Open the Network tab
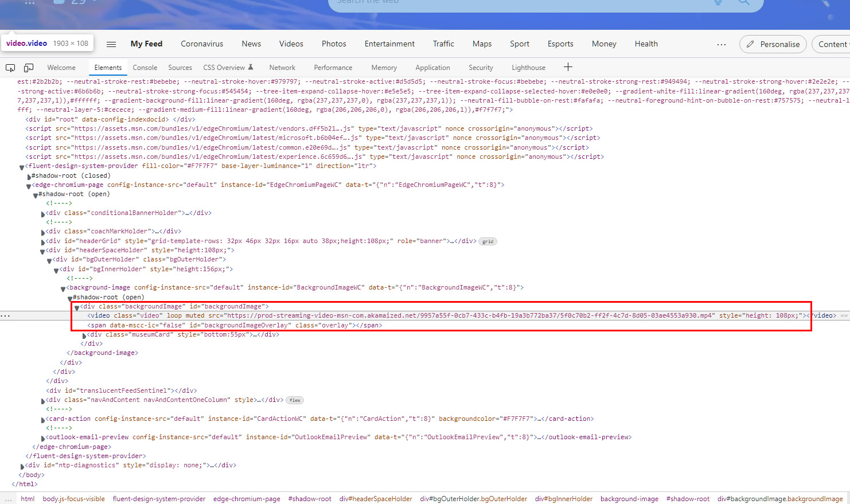This screenshot has height=504, width=850. [282, 68]
